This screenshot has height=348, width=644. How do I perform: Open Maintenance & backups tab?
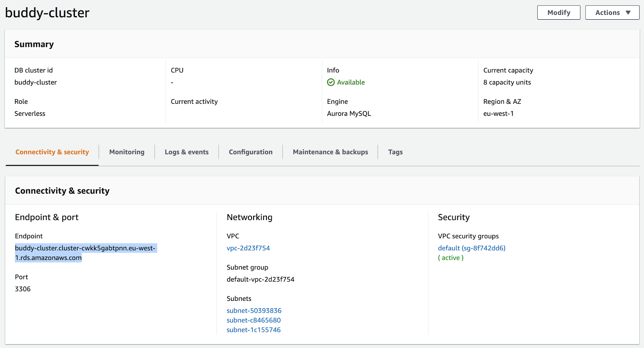[330, 152]
